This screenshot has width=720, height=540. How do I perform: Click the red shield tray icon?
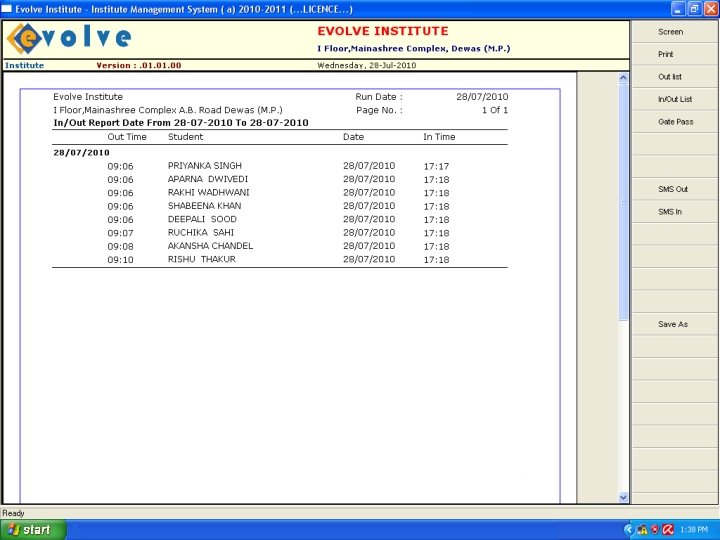click(655, 530)
